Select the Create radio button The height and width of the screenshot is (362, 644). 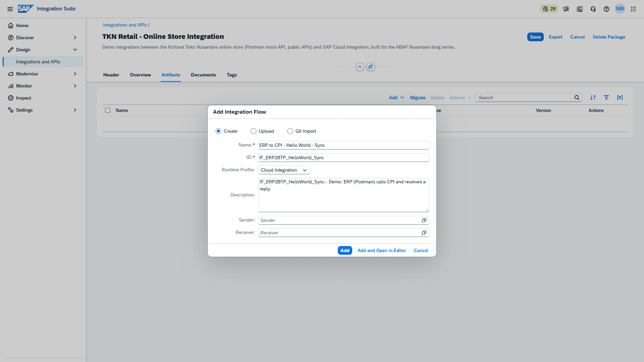(218, 131)
